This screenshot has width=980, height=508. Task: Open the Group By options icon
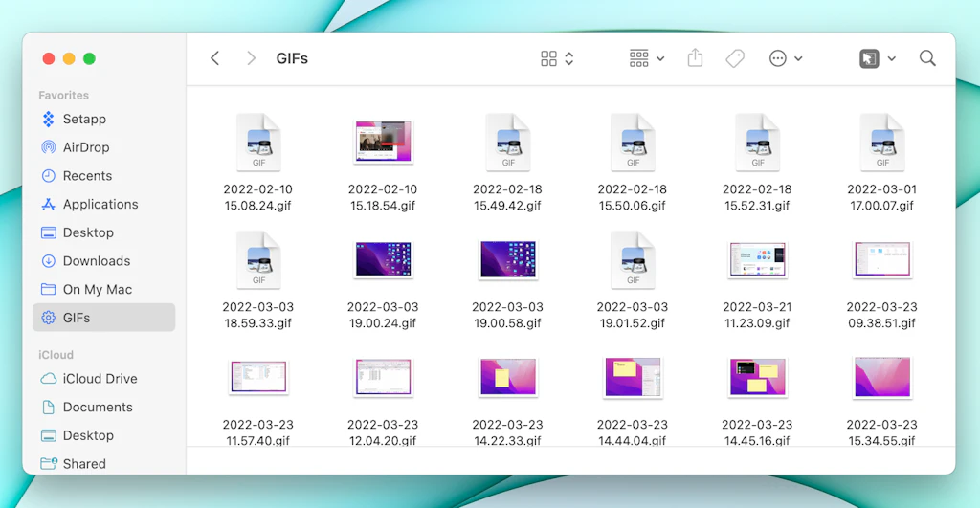pos(638,58)
